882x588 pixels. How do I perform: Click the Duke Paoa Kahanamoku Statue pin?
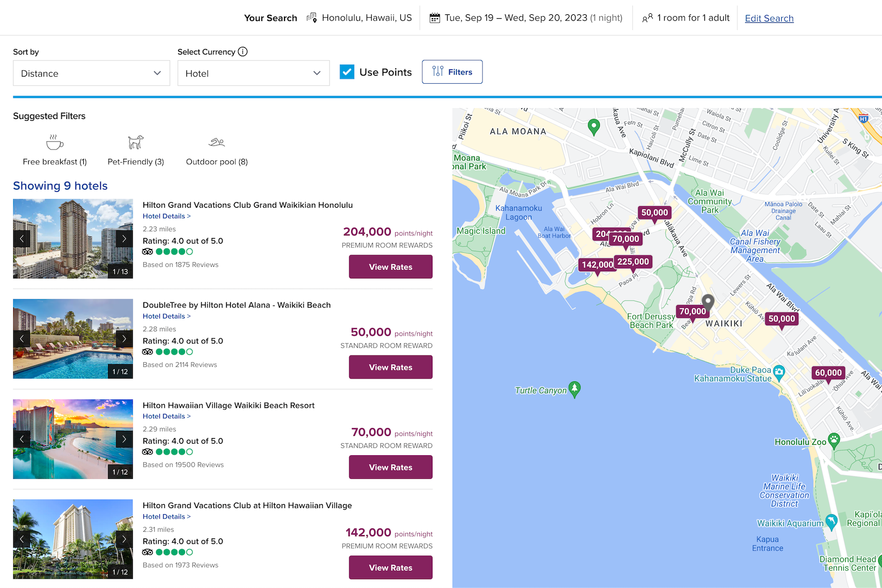click(x=779, y=373)
